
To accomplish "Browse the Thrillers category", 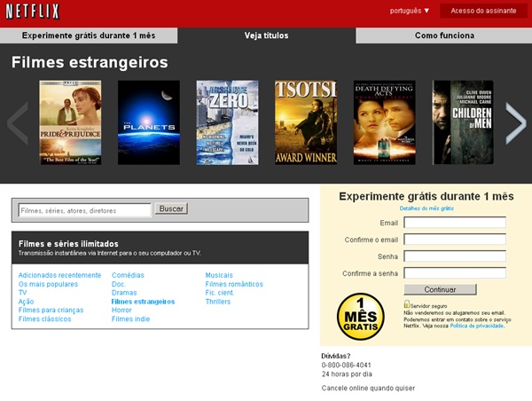I will pyautogui.click(x=218, y=302).
